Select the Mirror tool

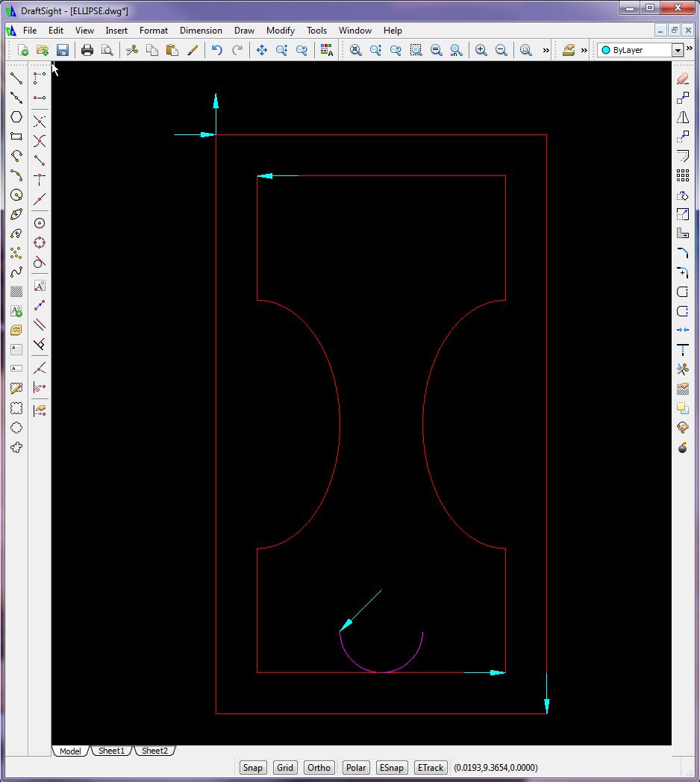point(683,118)
